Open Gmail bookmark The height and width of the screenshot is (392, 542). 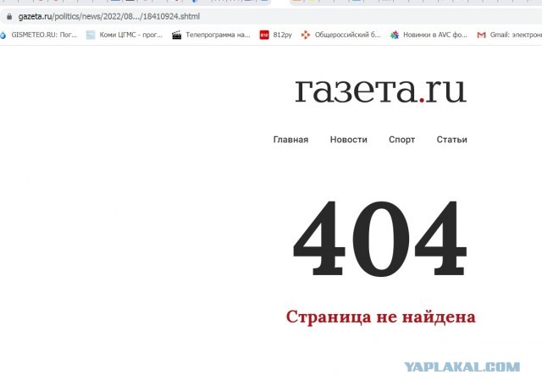tap(510, 35)
